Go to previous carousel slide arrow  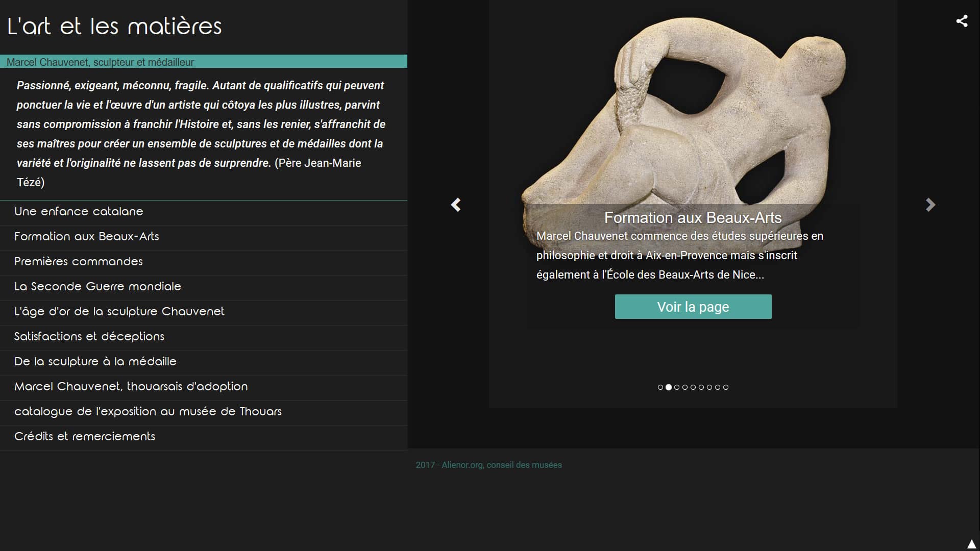click(456, 205)
